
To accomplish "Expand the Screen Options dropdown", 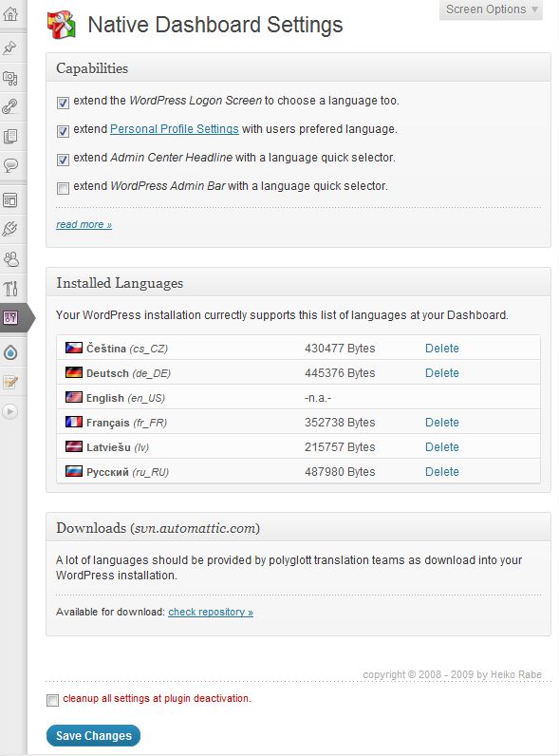I will point(491,9).
